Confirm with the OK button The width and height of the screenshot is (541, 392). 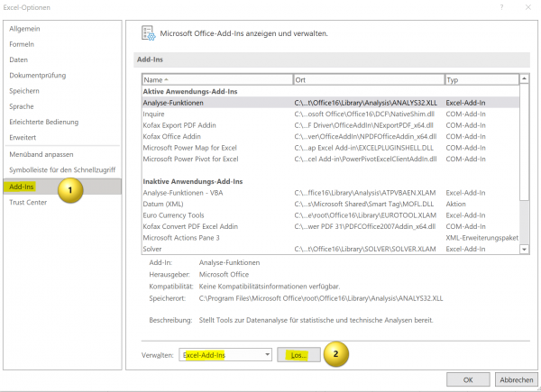pyautogui.click(x=468, y=379)
